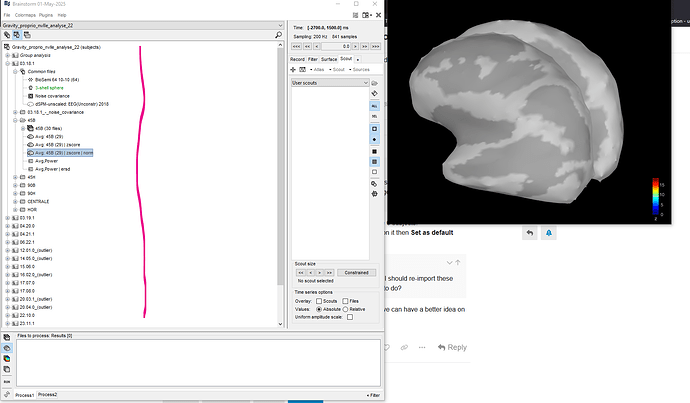Open the Help menu

point(62,15)
